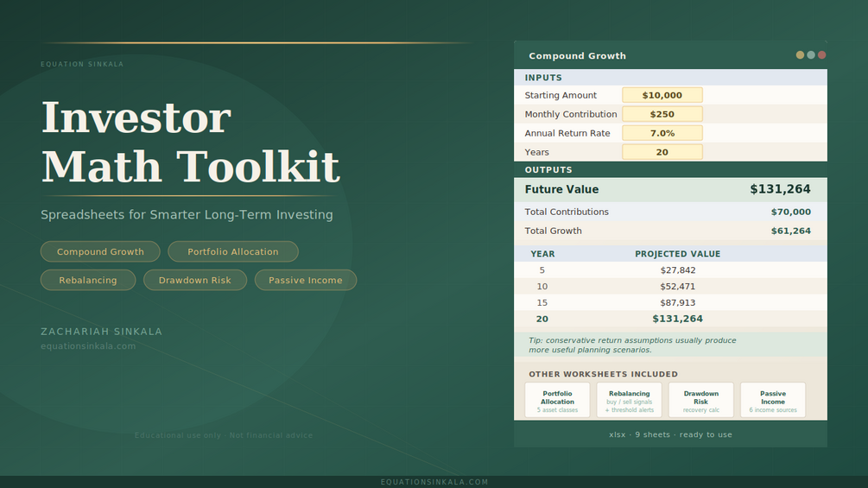
Task: Click the Compound Growth window title
Action: click(x=578, y=56)
